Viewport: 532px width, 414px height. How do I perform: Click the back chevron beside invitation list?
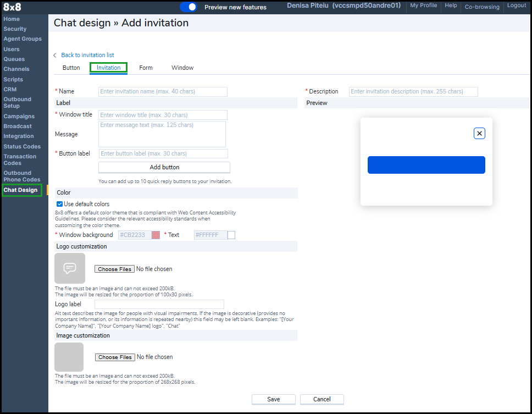tap(55, 56)
